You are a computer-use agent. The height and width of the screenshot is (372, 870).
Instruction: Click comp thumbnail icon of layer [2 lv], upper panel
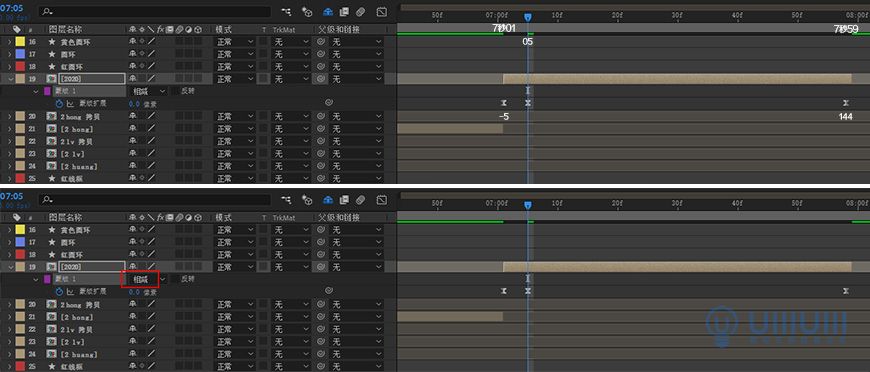(52, 154)
